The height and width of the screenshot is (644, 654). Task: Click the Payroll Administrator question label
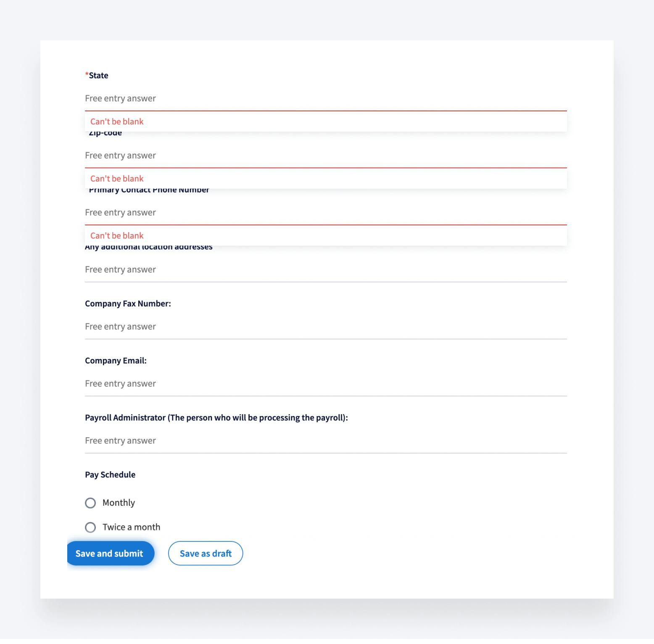tap(216, 418)
